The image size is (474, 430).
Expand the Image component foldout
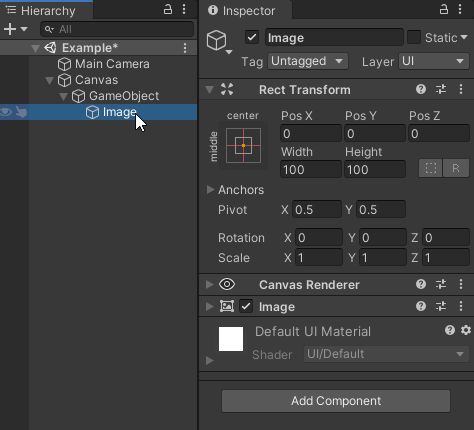[210, 306]
